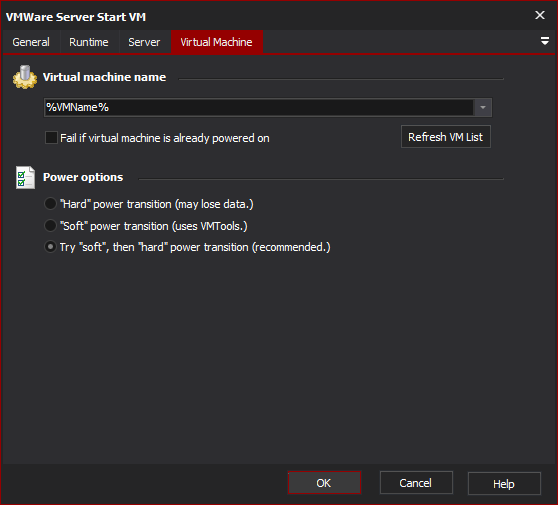Image resolution: width=558 pixels, height=505 pixels.
Task: Choose Try soft then hard power transition
Action: tap(50, 247)
